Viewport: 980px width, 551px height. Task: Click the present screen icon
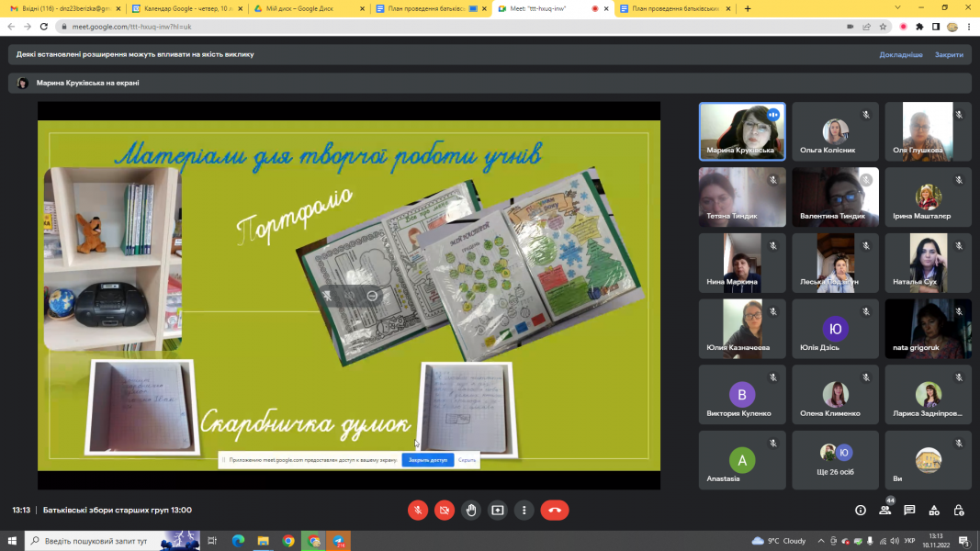coord(498,510)
